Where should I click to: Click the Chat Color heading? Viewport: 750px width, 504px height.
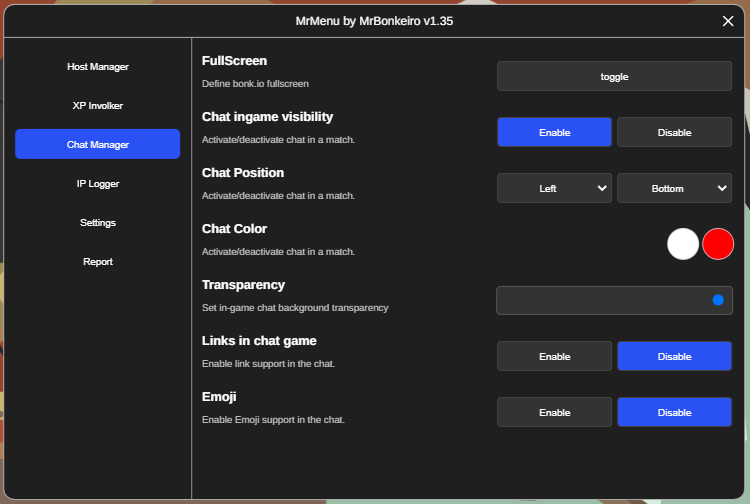coord(234,229)
